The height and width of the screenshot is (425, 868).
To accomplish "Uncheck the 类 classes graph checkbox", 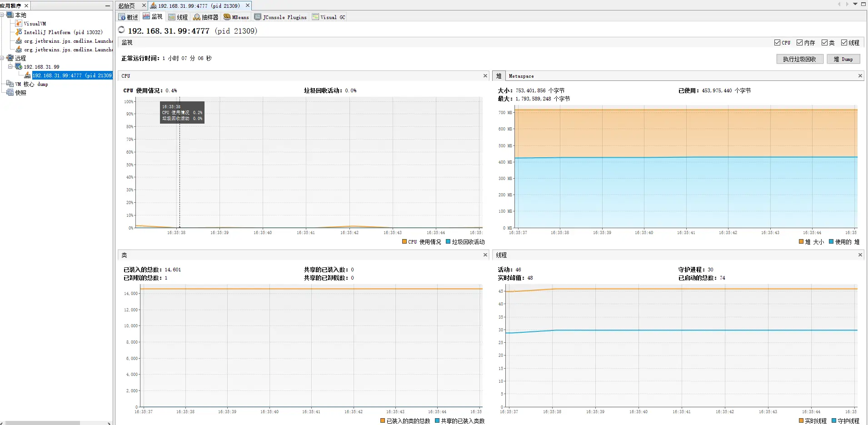I will (824, 42).
